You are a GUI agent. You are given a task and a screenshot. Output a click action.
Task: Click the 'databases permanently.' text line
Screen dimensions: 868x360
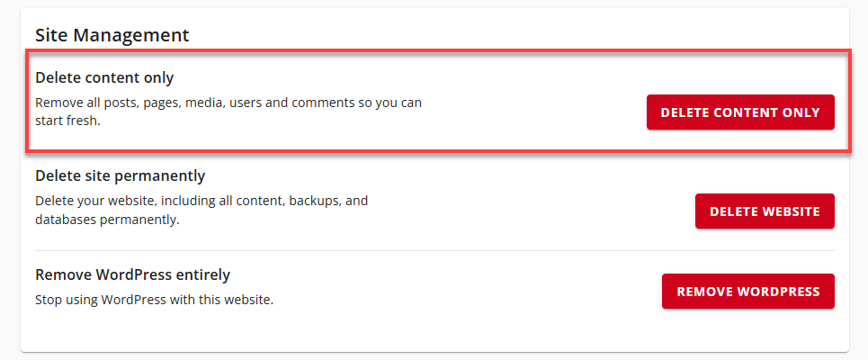coord(107,219)
